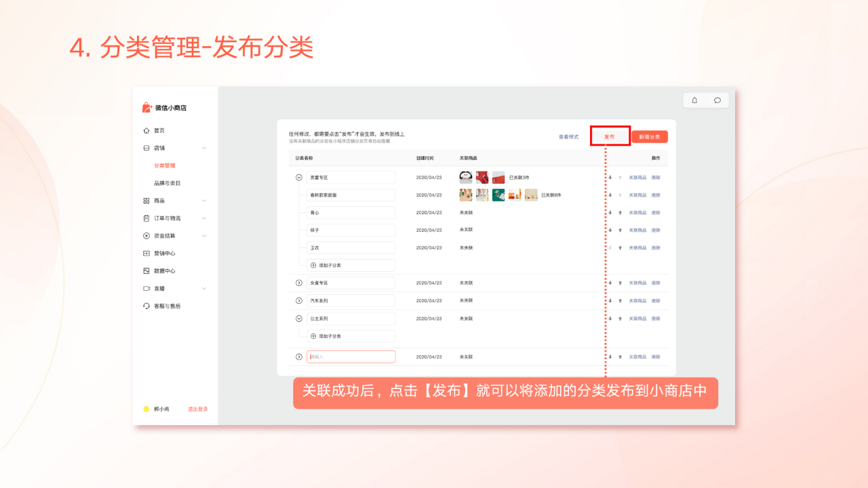868x488 pixels.
Task: Click the 微信小商店 shopping bag logo
Action: coord(146,107)
